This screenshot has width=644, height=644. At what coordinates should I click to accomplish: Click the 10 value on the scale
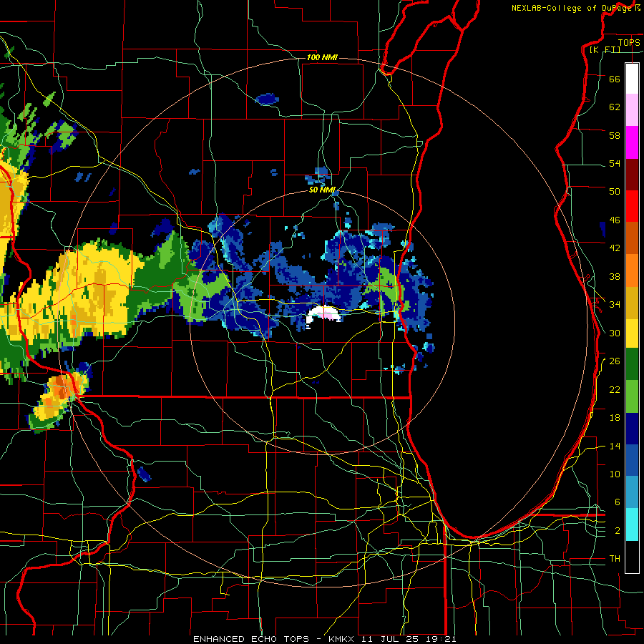(x=615, y=474)
